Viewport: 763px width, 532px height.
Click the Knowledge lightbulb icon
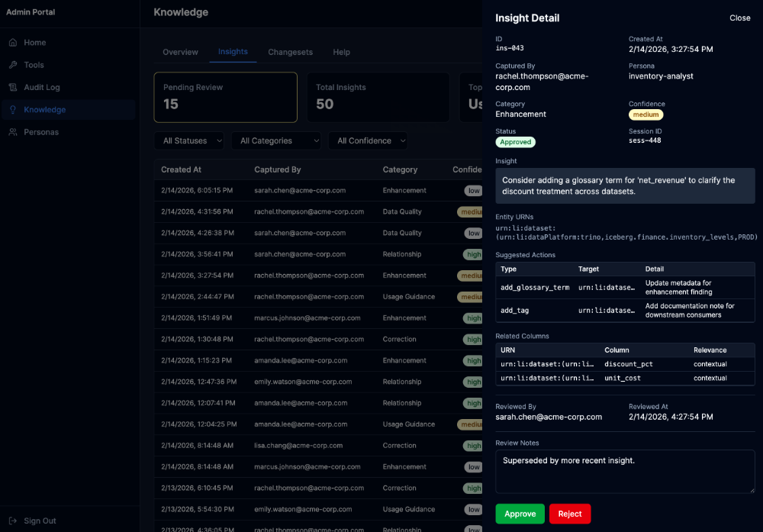click(13, 110)
